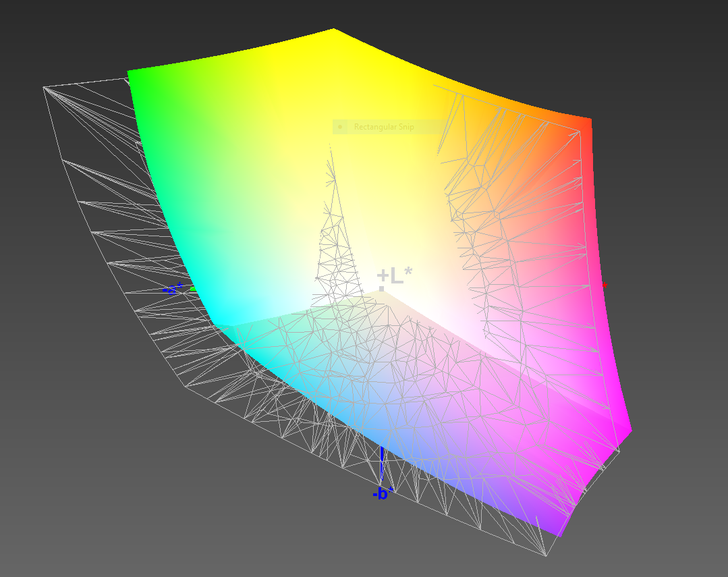
Task: Click the wireframe's bottommost corner vertex
Action: (545, 555)
